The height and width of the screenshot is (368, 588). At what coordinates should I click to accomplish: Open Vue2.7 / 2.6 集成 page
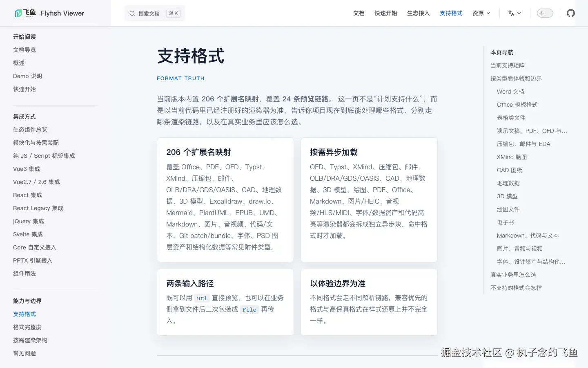click(36, 182)
